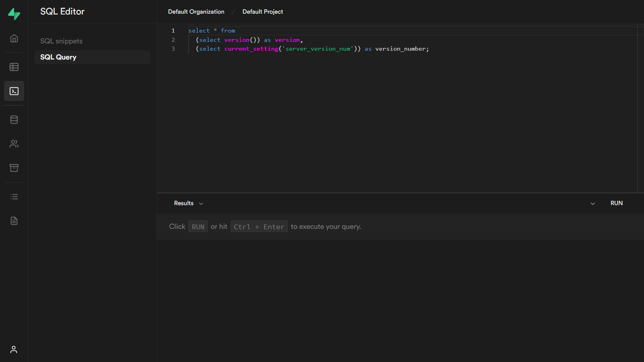The width and height of the screenshot is (644, 362).
Task: Open the user account icon
Action: pos(14,349)
